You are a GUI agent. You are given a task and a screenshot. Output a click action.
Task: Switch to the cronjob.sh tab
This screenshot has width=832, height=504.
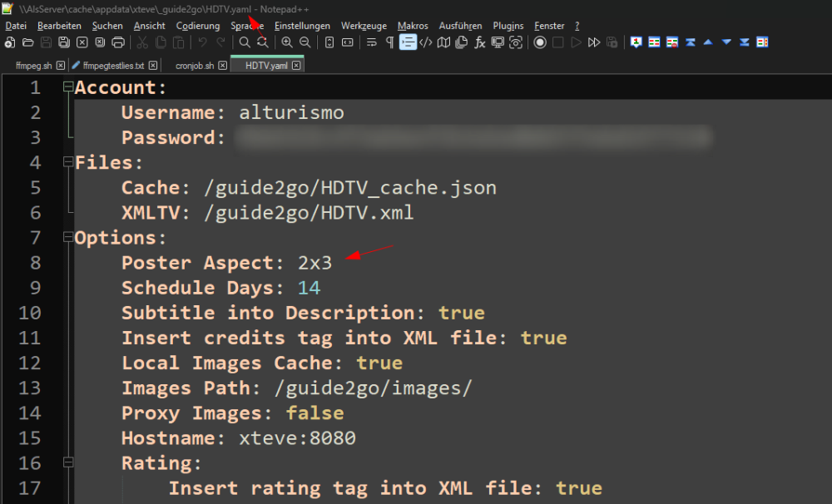[x=195, y=65]
